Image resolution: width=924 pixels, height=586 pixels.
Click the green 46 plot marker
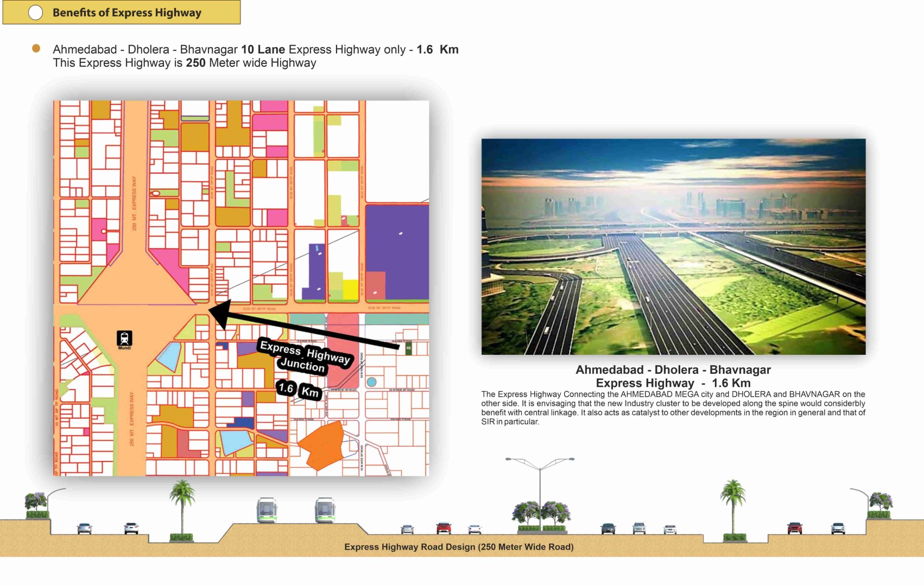point(408,348)
